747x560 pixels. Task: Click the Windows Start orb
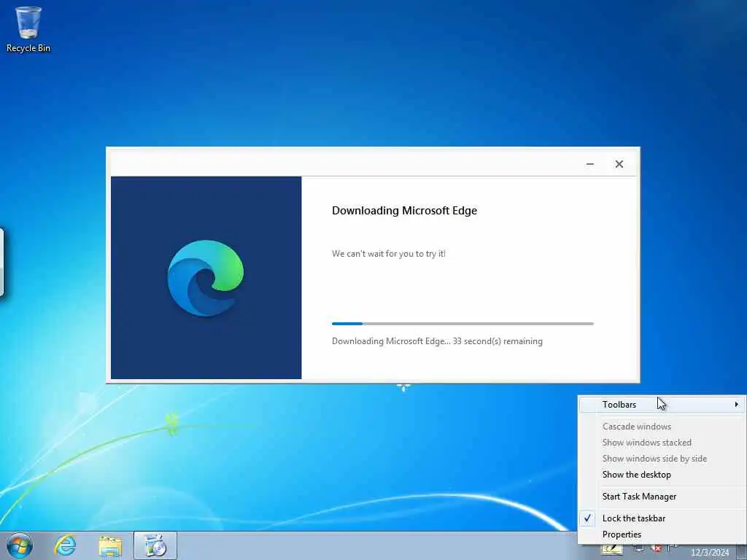click(20, 545)
